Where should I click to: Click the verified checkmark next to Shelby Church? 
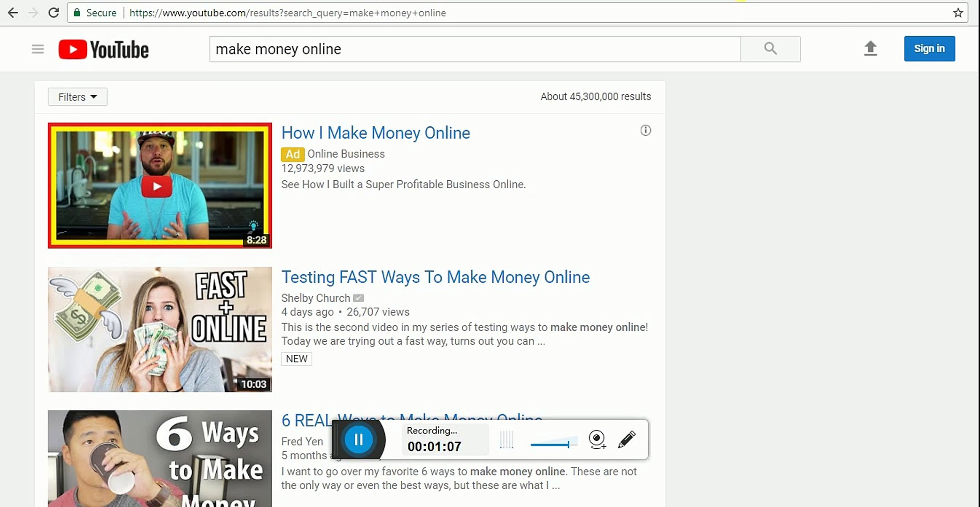click(358, 297)
